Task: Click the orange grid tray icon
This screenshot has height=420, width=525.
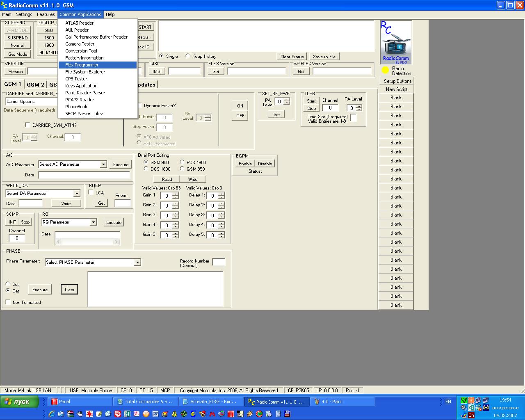Action: (471, 400)
